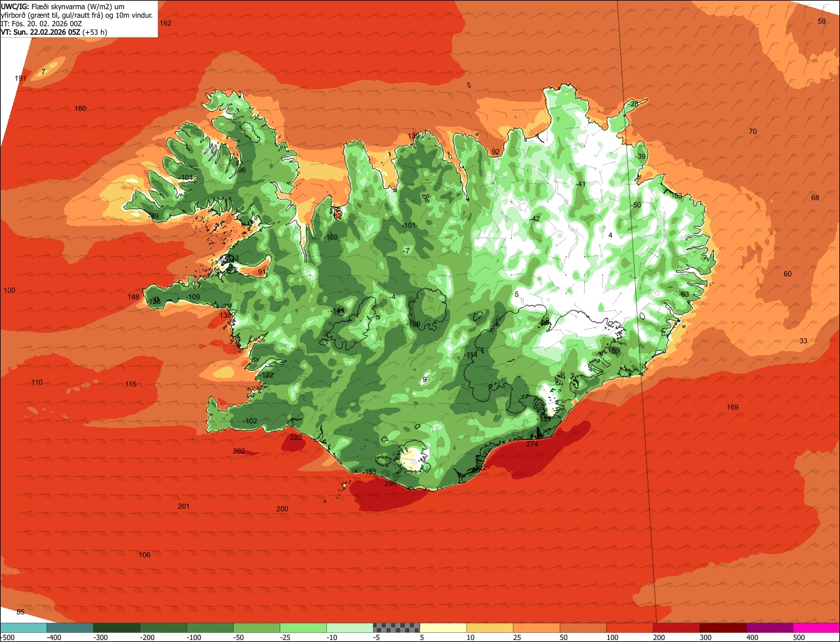Click the '100' value on the far-left ocean

(x=9, y=290)
